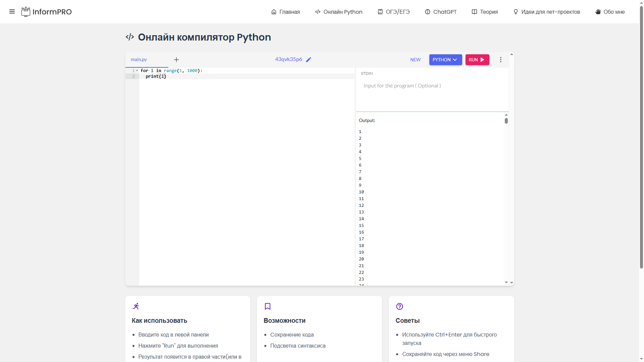
Task: Edit project name with pencil icon
Action: 309,60
